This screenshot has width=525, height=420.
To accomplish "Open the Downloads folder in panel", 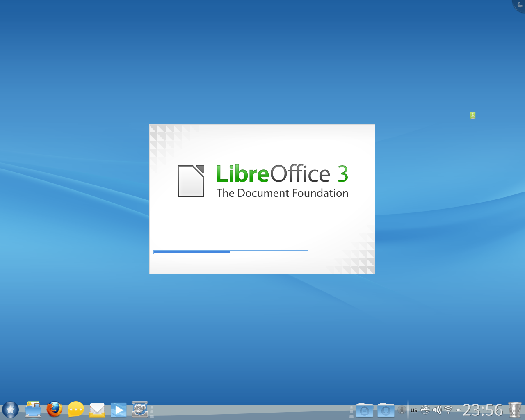I will [386, 410].
